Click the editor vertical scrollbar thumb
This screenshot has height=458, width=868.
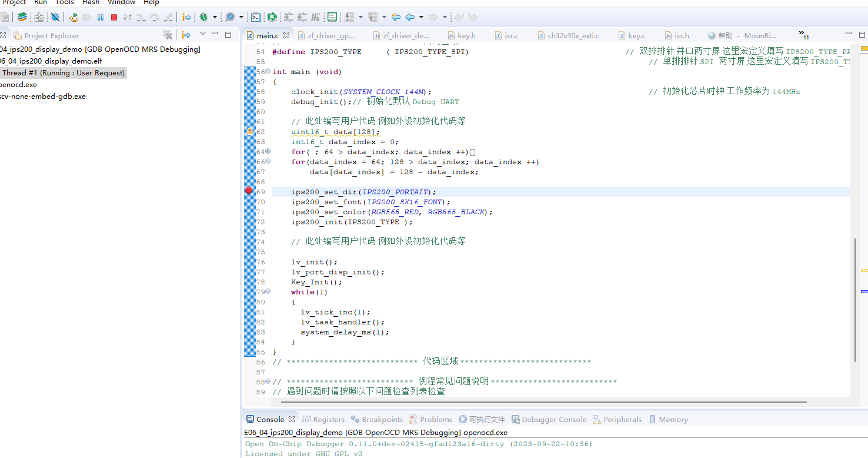pos(855,300)
